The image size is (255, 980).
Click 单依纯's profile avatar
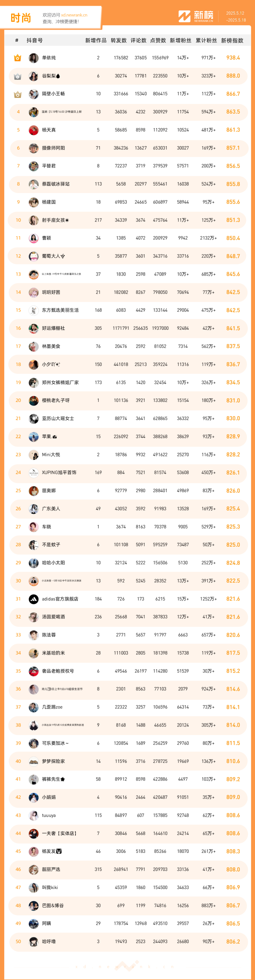tap(34, 58)
